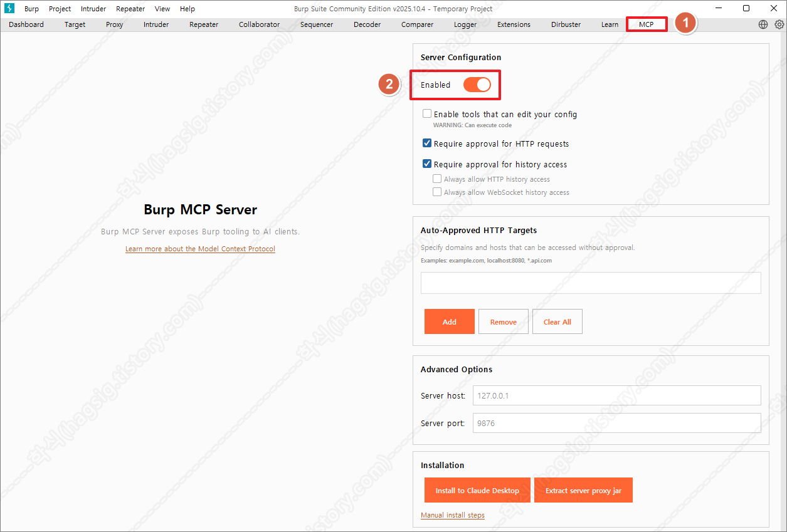Switch to the Target tab
Viewport: 787px width, 532px height.
[75, 24]
